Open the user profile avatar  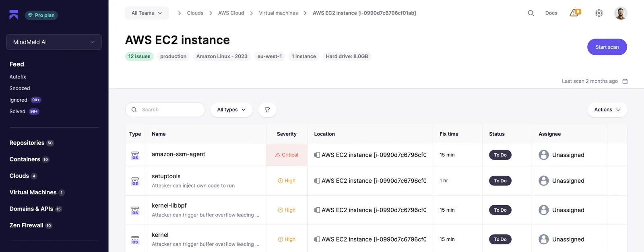[x=621, y=13]
